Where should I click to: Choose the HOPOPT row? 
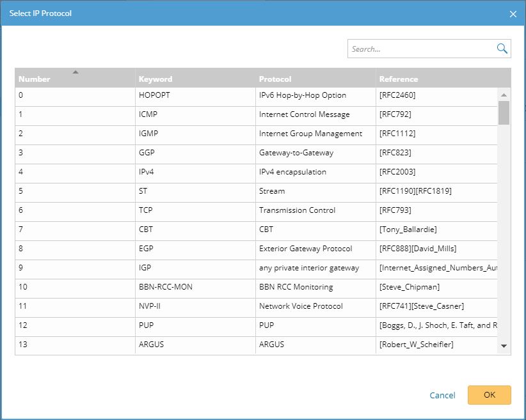(256, 95)
